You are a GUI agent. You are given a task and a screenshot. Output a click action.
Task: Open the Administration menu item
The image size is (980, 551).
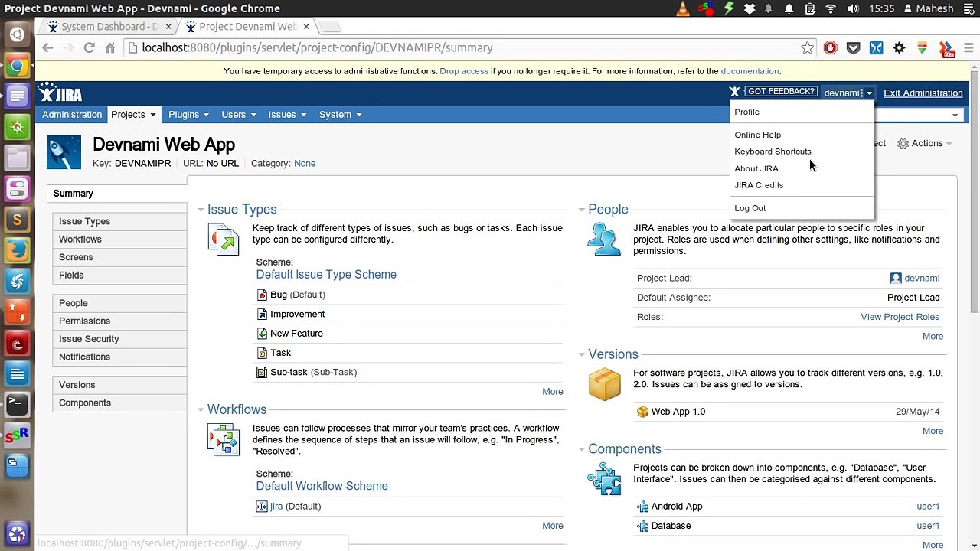(x=72, y=115)
